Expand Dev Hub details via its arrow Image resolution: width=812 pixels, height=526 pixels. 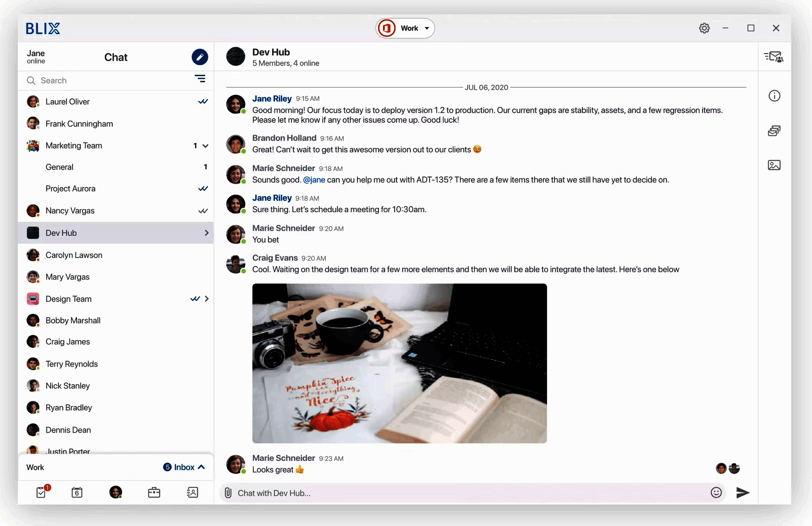click(207, 233)
